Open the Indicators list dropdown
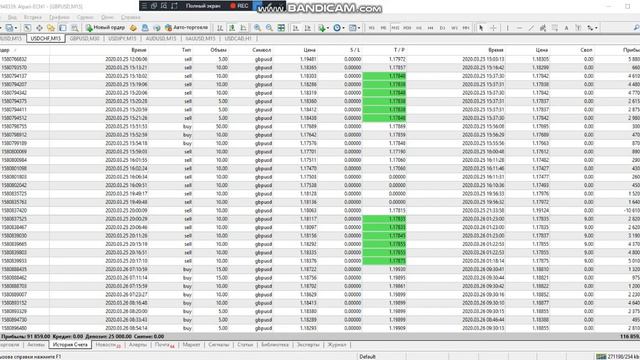The width and height of the screenshot is (640, 360). click(323, 28)
